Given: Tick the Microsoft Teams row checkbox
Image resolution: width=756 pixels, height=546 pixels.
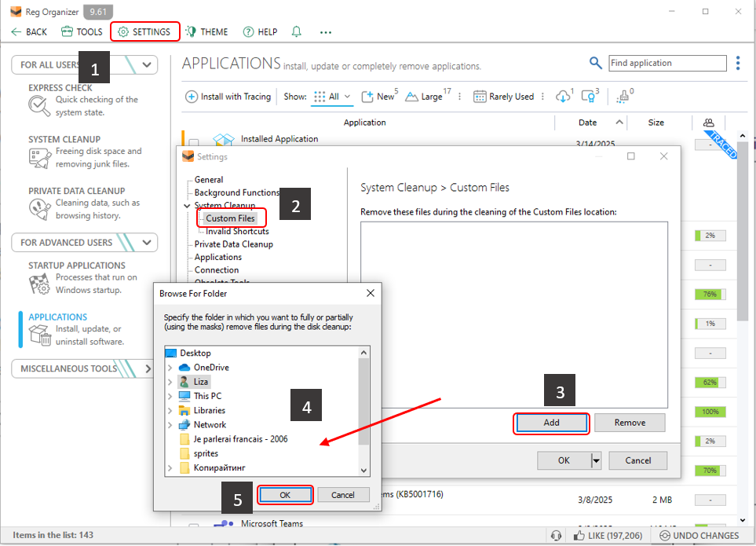Looking at the screenshot, I should (194, 527).
